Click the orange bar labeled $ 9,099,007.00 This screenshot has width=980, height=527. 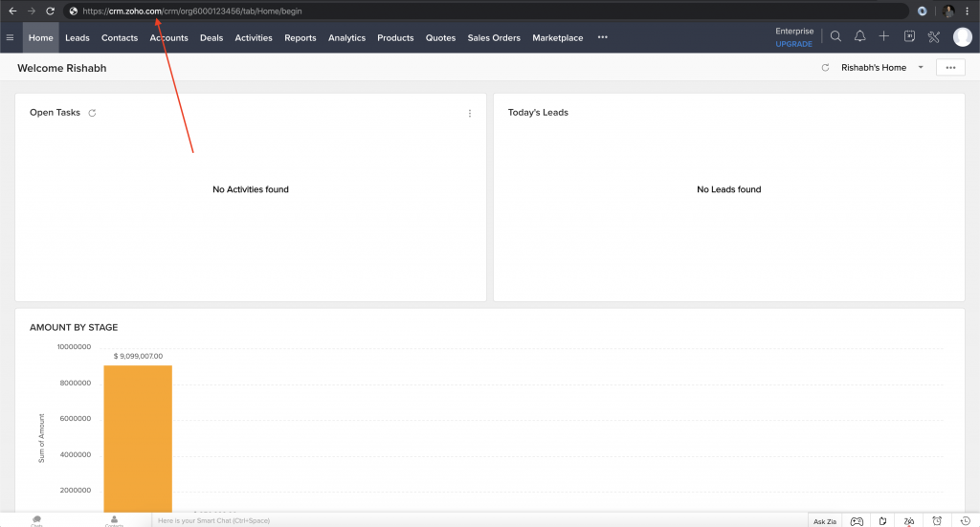138,439
